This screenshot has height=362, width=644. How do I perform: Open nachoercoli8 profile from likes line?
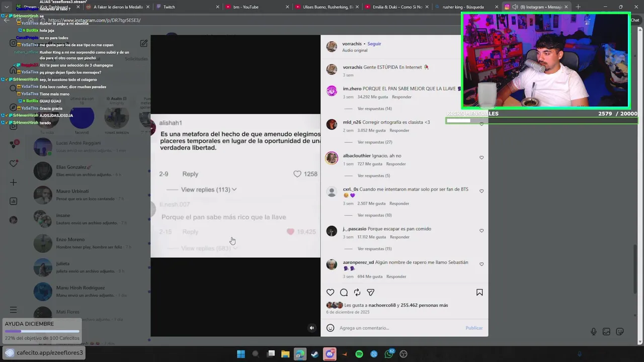tap(381, 305)
